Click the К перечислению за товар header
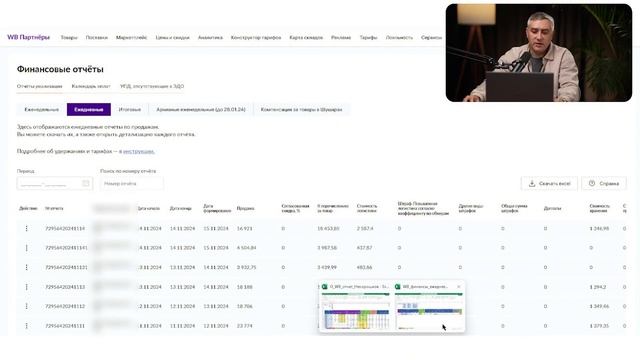The image size is (640, 360). click(333, 209)
